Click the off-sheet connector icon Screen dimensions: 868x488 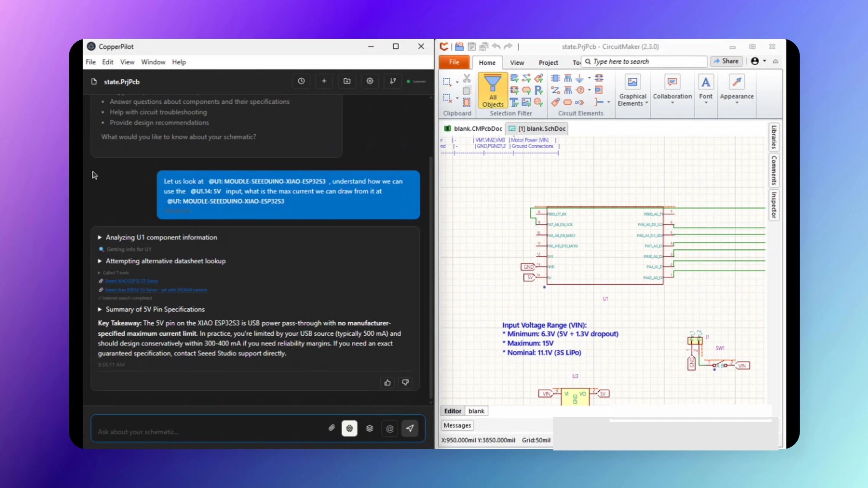click(x=579, y=102)
